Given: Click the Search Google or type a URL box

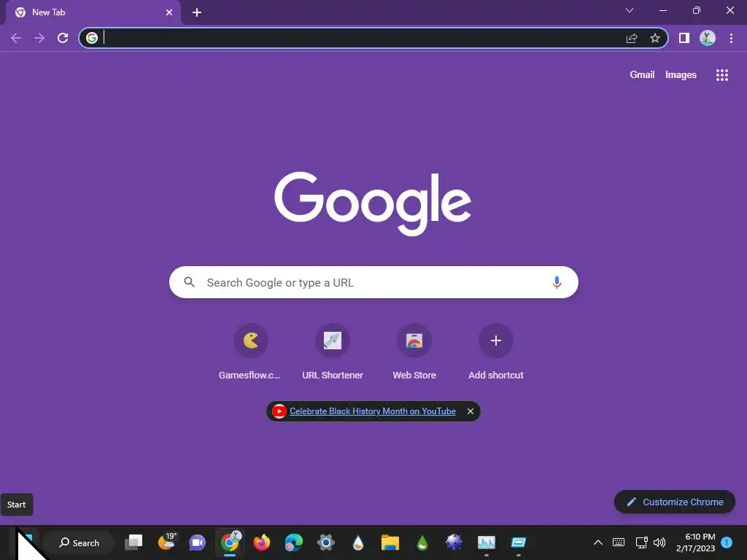Looking at the screenshot, I should [x=373, y=282].
